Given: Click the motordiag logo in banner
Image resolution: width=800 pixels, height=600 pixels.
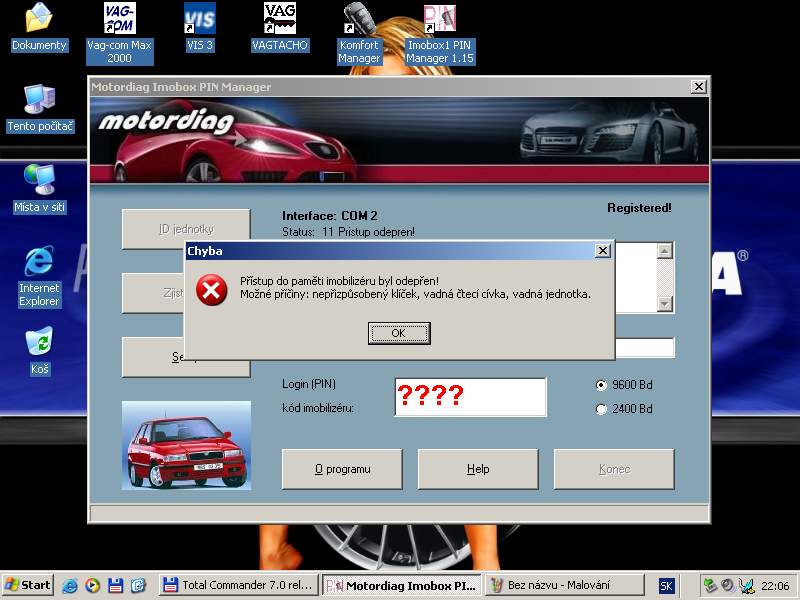Looking at the screenshot, I should point(166,122).
